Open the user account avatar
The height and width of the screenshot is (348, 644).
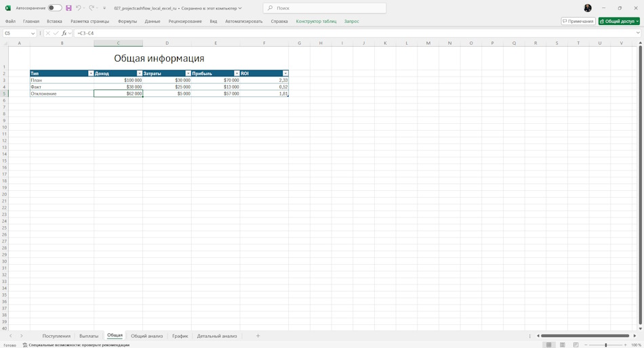point(588,8)
